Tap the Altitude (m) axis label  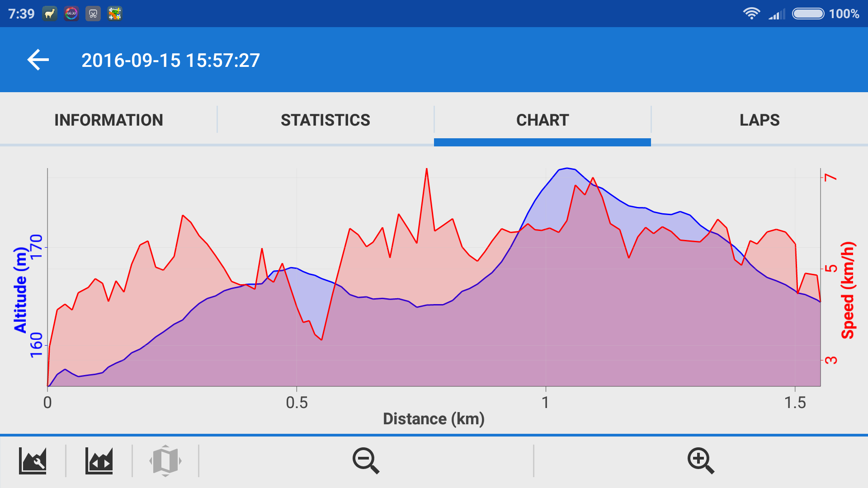click(x=20, y=290)
